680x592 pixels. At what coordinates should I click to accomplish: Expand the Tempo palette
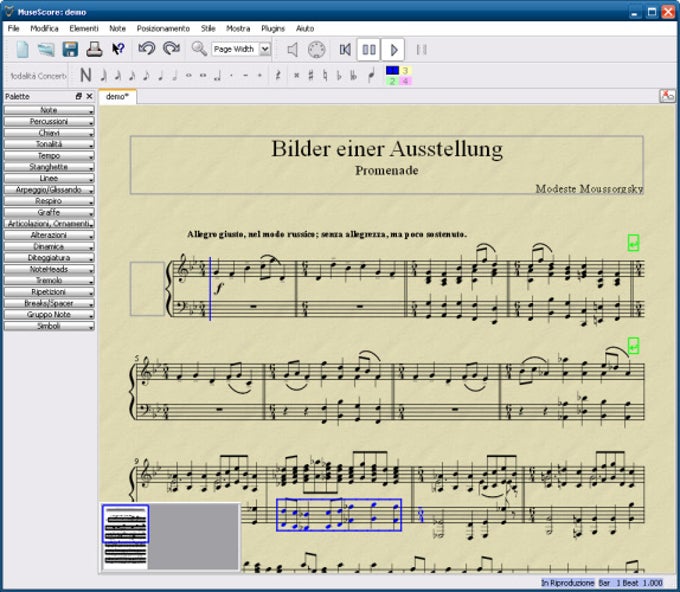coord(49,156)
